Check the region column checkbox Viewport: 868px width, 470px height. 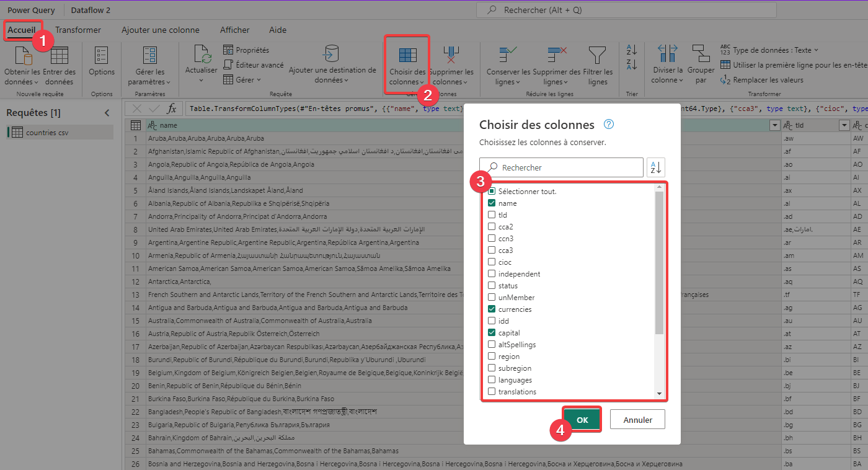(x=492, y=357)
